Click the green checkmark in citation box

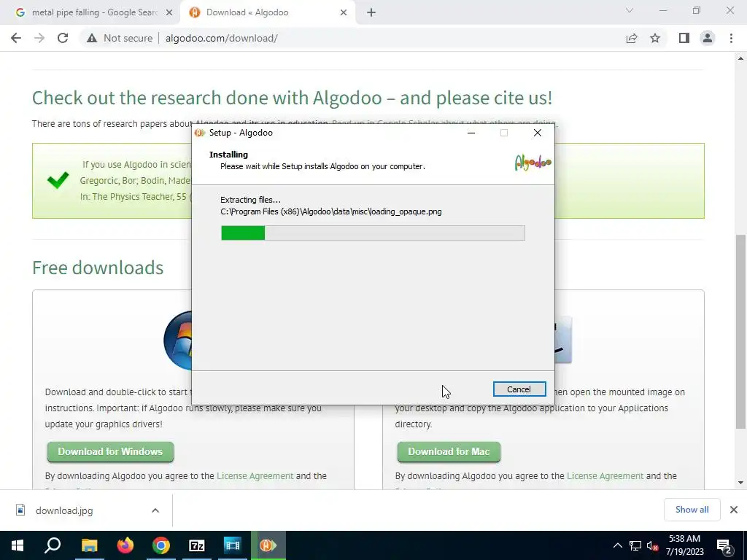58,179
